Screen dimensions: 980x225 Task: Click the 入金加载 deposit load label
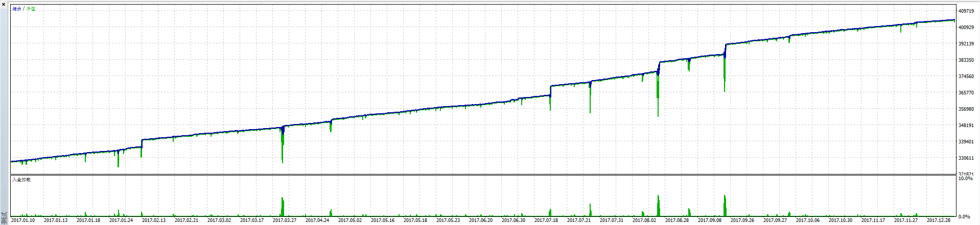[21, 180]
